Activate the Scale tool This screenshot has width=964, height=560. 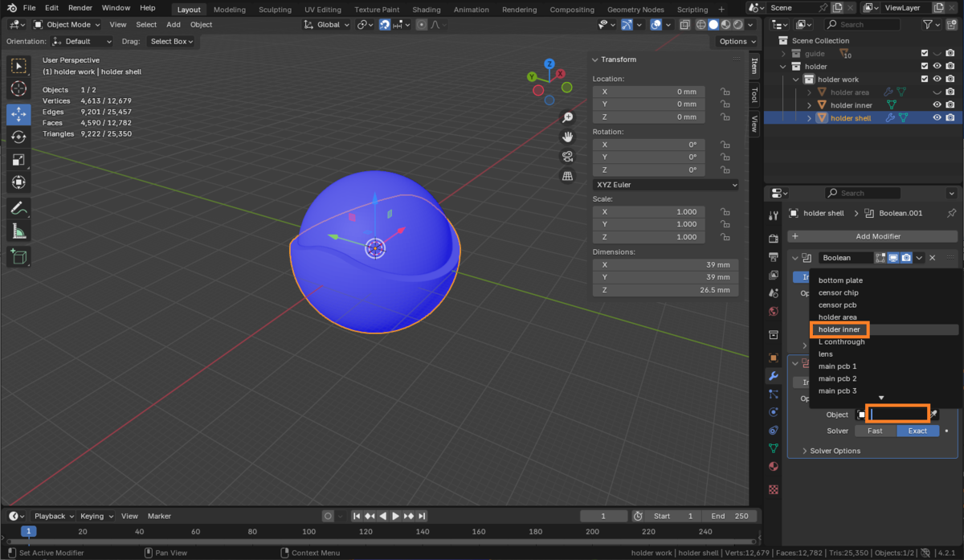[x=18, y=160]
